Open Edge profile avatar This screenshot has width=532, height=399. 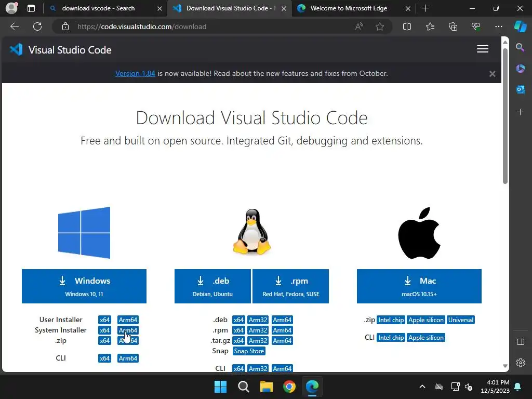11,8
